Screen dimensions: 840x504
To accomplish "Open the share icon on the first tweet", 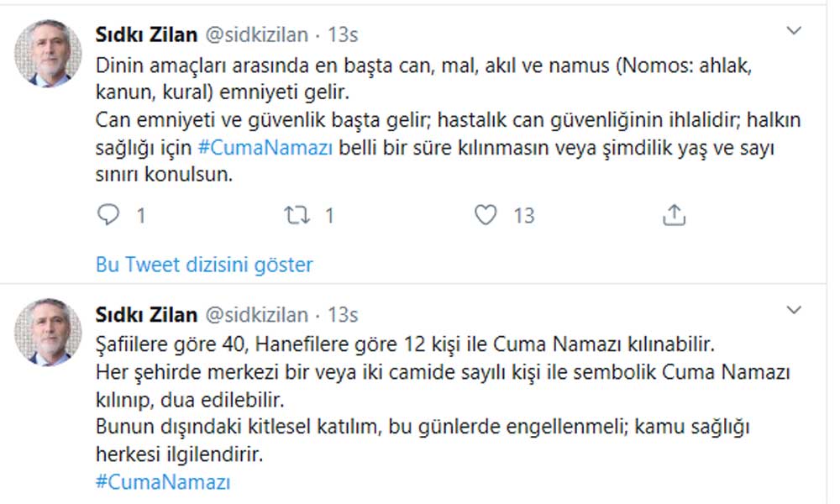I will 673,216.
